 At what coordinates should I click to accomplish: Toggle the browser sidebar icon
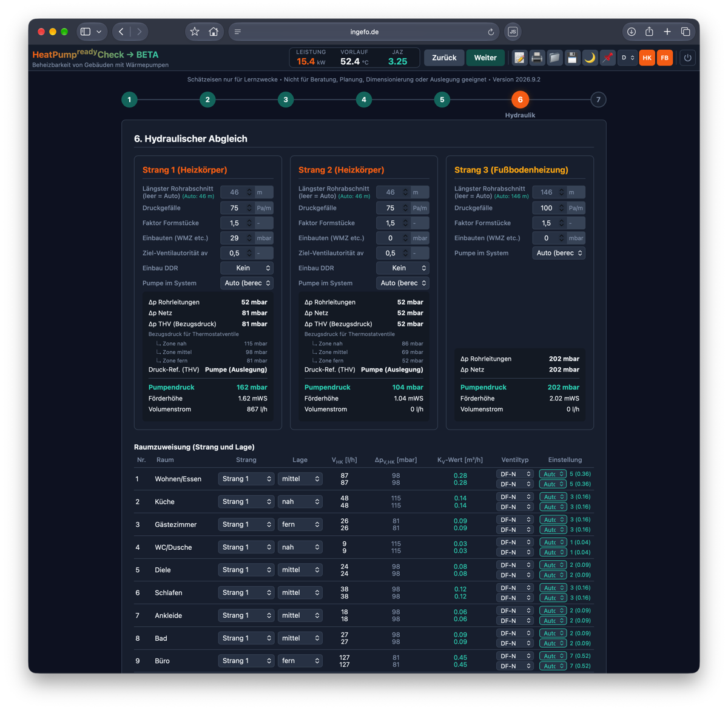click(x=86, y=32)
